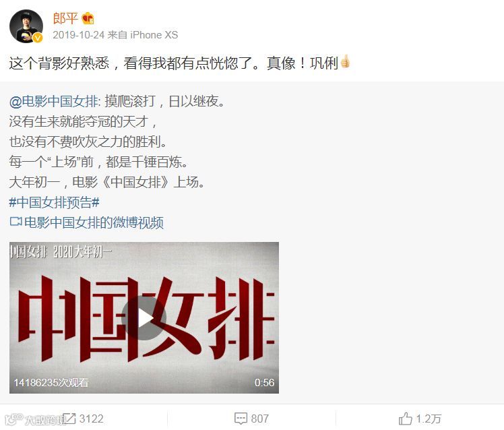Play the 中国女排 trailer video
This screenshot has height=430, width=504.
tap(144, 317)
